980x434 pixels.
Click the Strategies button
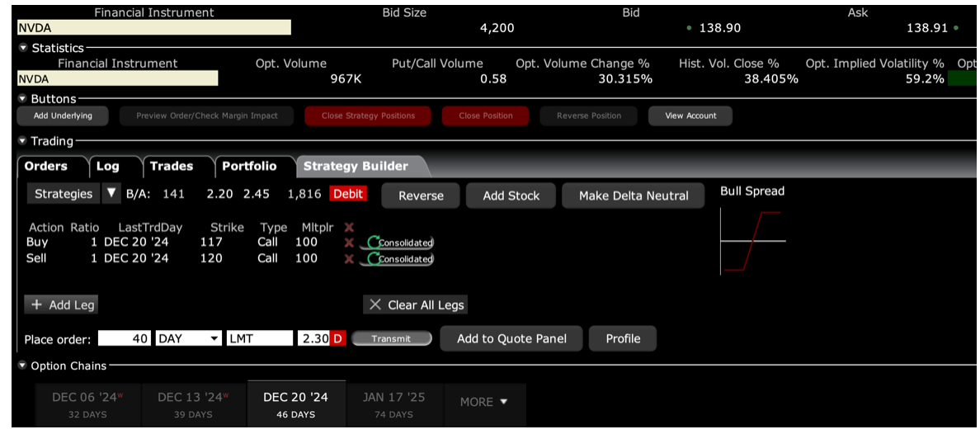tap(64, 194)
